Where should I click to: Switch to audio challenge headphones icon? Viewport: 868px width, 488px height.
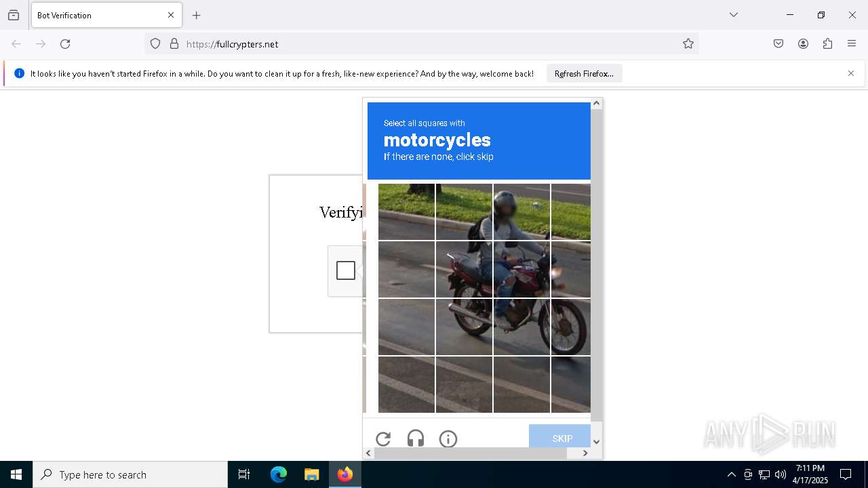[x=416, y=439]
